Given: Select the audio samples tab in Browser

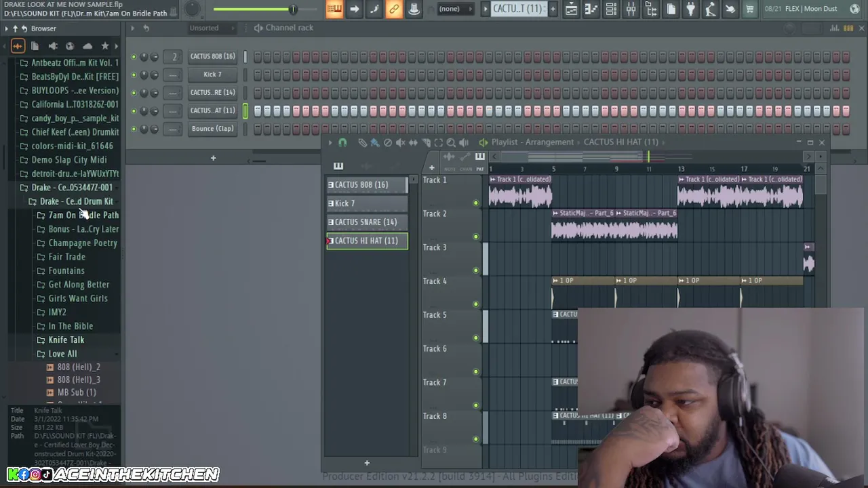Looking at the screenshot, I should pyautogui.click(x=18, y=46).
